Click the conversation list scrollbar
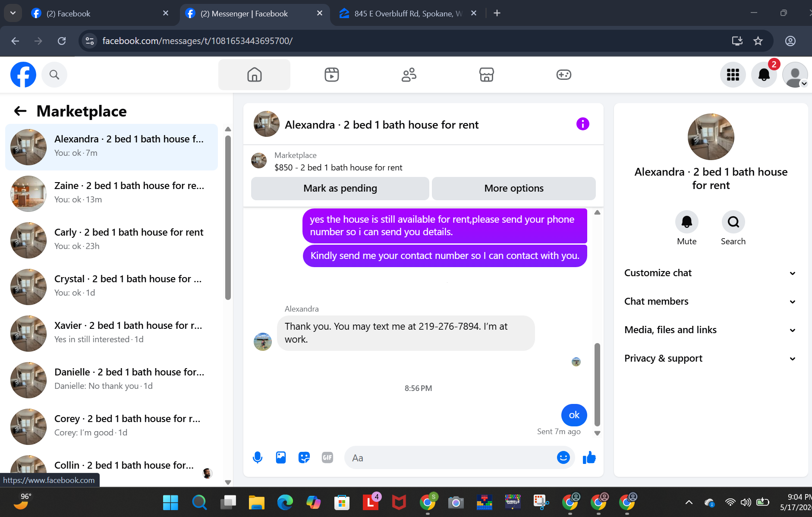Viewport: 812px width, 517px height. pos(228,217)
